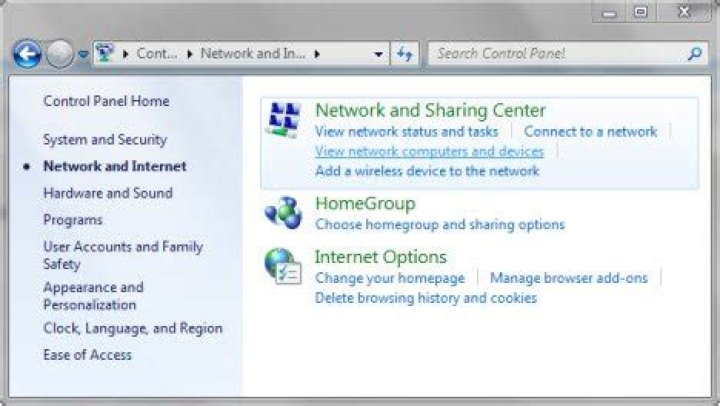The height and width of the screenshot is (406, 720).
Task: Expand the breadcrumb arrow after Network and Internet
Action: pos(317,54)
